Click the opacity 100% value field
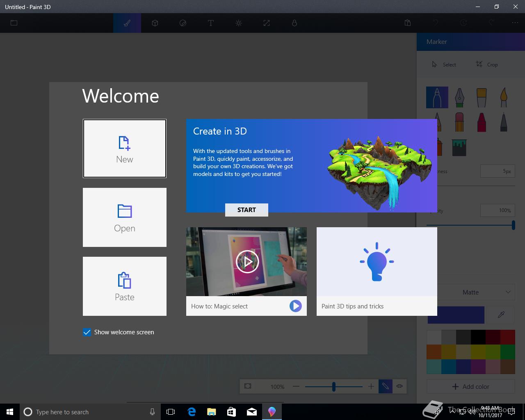The height and width of the screenshot is (420, 525). click(x=498, y=210)
